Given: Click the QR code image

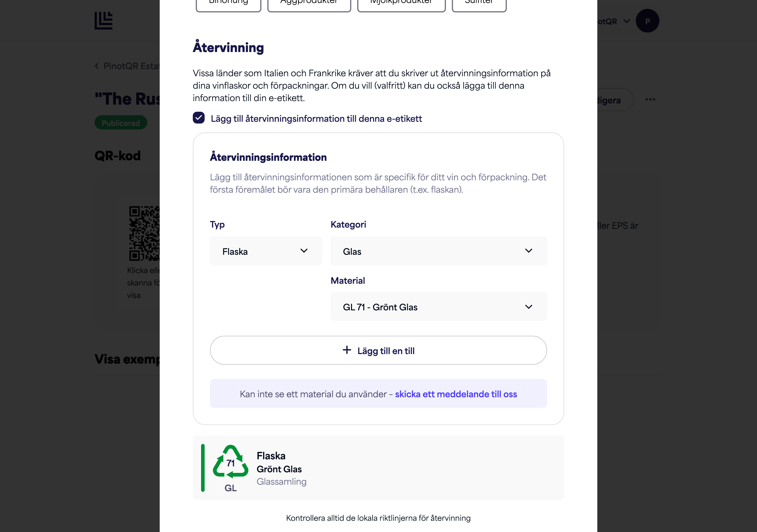Looking at the screenshot, I should pyautogui.click(x=144, y=233).
